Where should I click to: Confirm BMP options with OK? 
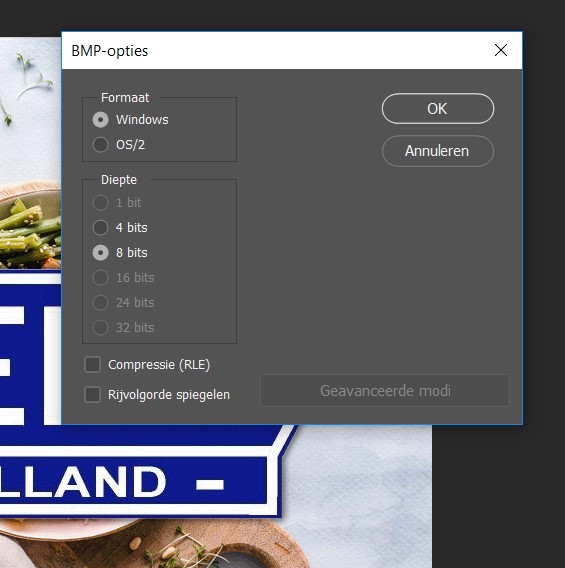coord(438,109)
